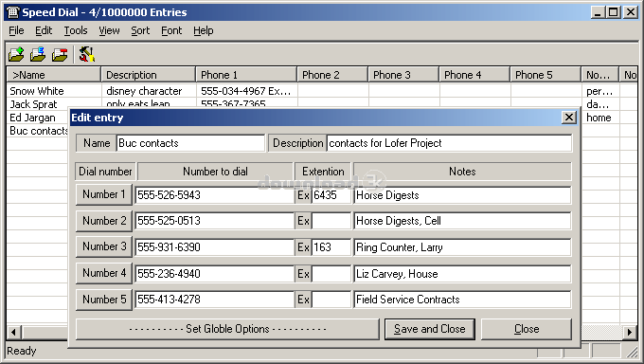Click the Add entry toolbar icon
Screen dimensions: 644x364
tap(16, 54)
